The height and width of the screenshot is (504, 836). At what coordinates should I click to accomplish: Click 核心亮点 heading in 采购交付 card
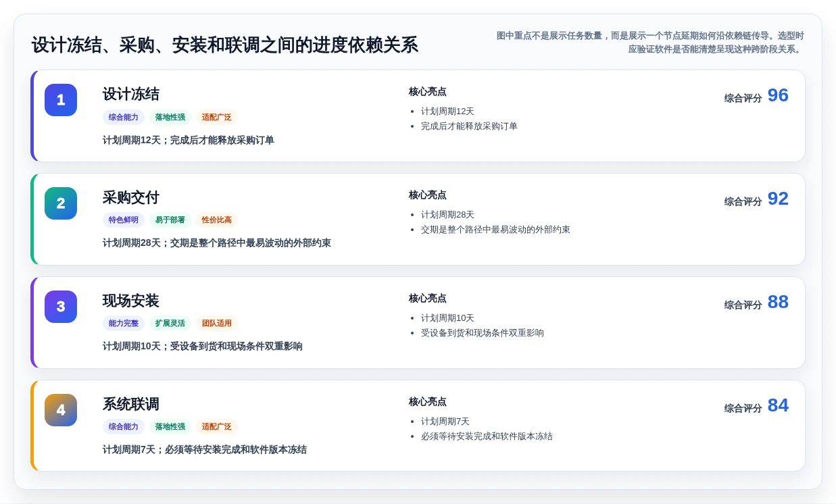point(427,195)
